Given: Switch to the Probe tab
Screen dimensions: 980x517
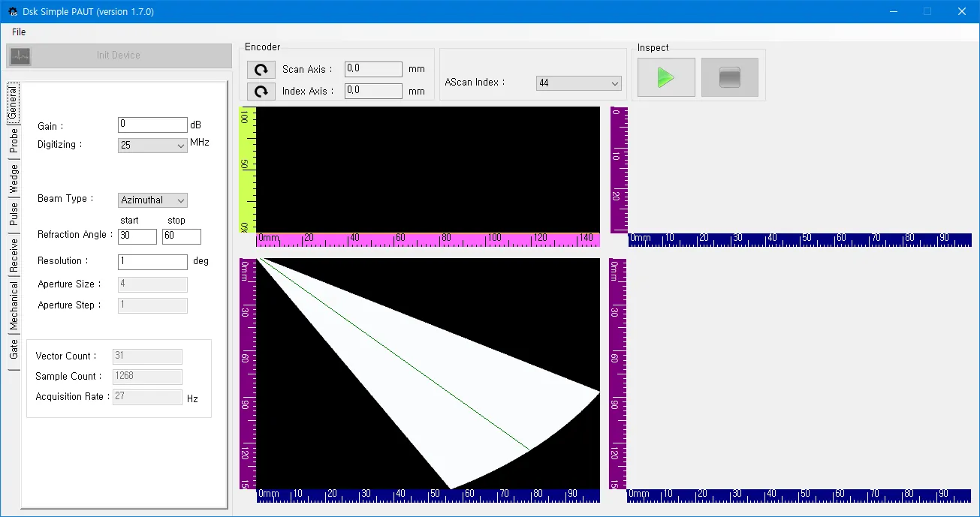Looking at the screenshot, I should pyautogui.click(x=14, y=140).
